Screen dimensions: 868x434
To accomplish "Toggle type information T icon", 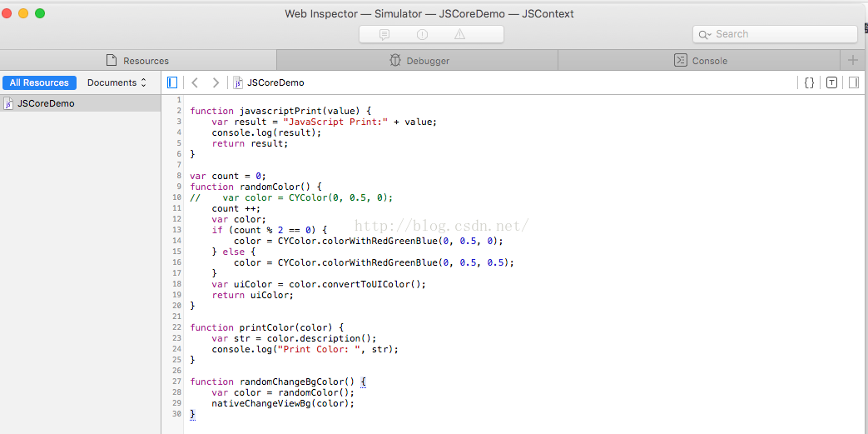I will 831,82.
